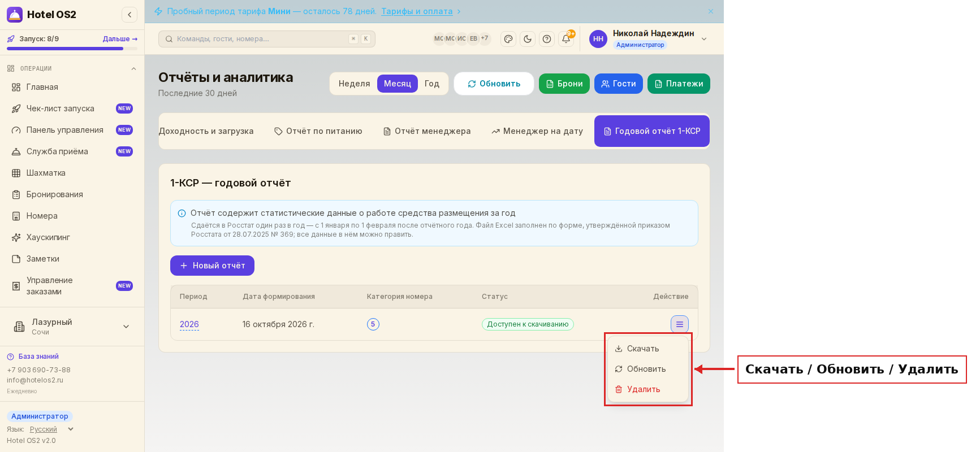Click the launch progress bar

[x=72, y=49]
